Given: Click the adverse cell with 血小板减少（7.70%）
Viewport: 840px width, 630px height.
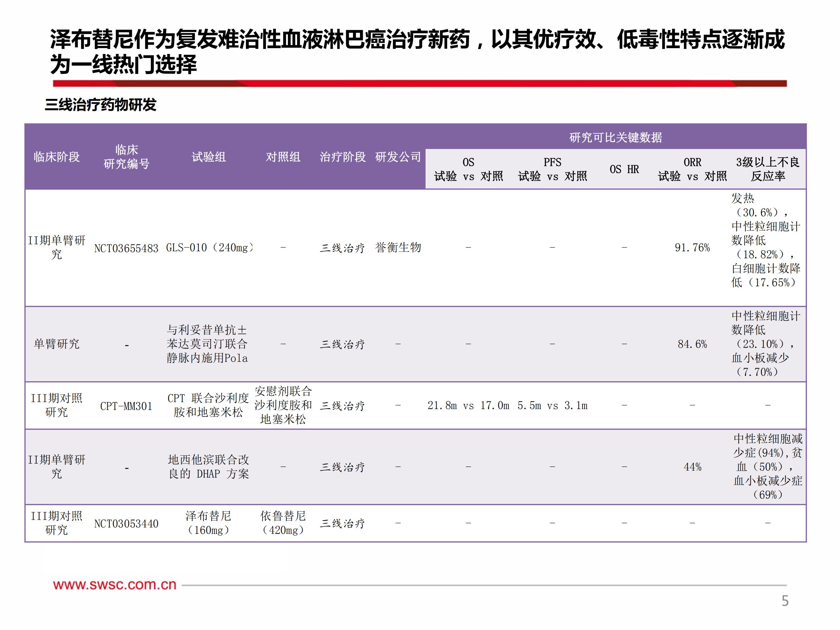Looking at the screenshot, I should [766, 344].
